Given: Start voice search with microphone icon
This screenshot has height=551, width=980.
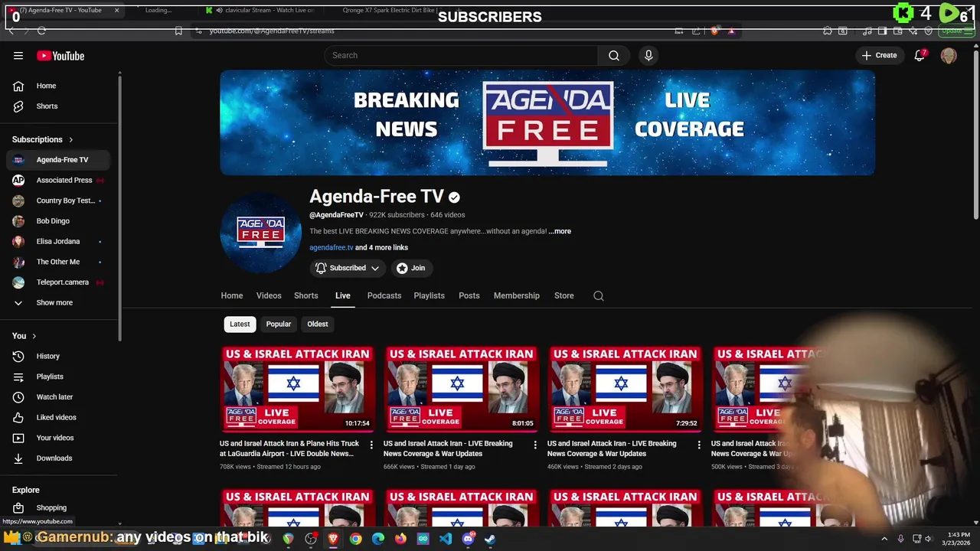Looking at the screenshot, I should (x=648, y=55).
